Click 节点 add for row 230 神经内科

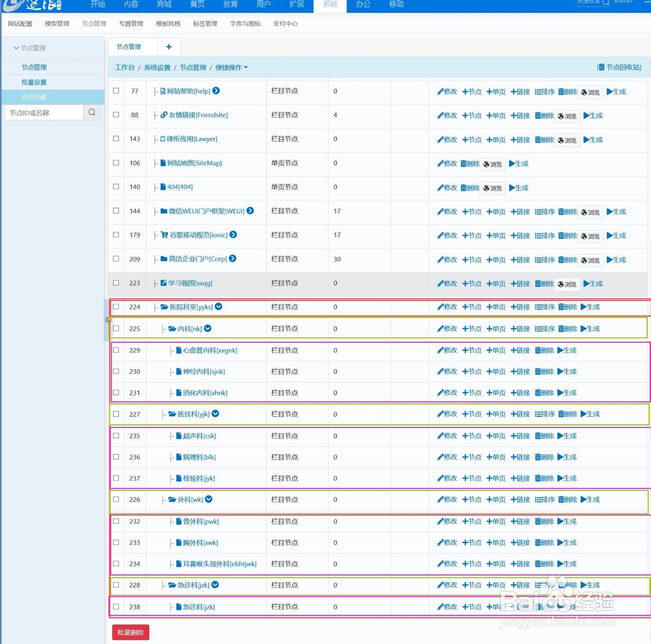[471, 371]
